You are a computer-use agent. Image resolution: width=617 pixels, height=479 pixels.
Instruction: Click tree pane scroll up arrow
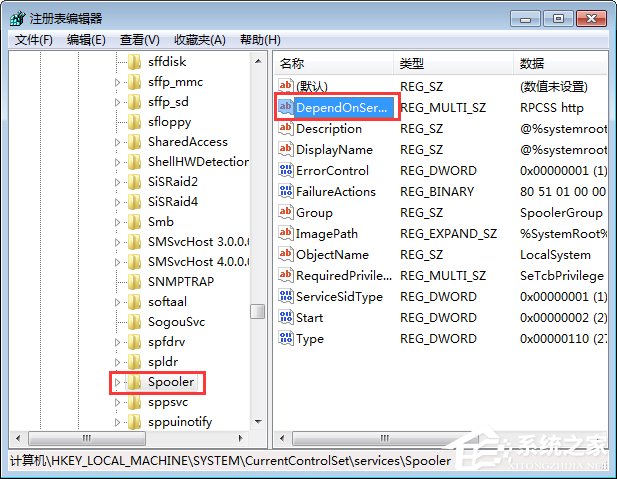[x=258, y=61]
